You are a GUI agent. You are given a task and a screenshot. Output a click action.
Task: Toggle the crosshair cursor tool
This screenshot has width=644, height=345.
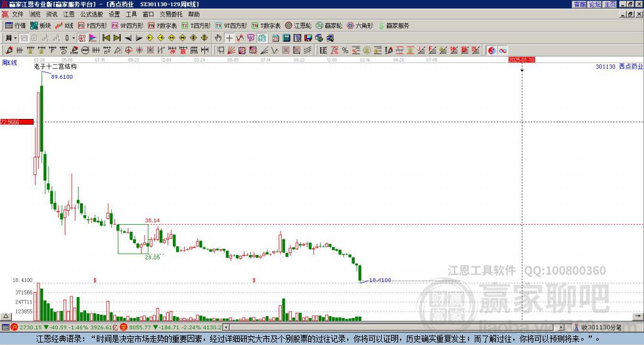pyautogui.click(x=229, y=38)
